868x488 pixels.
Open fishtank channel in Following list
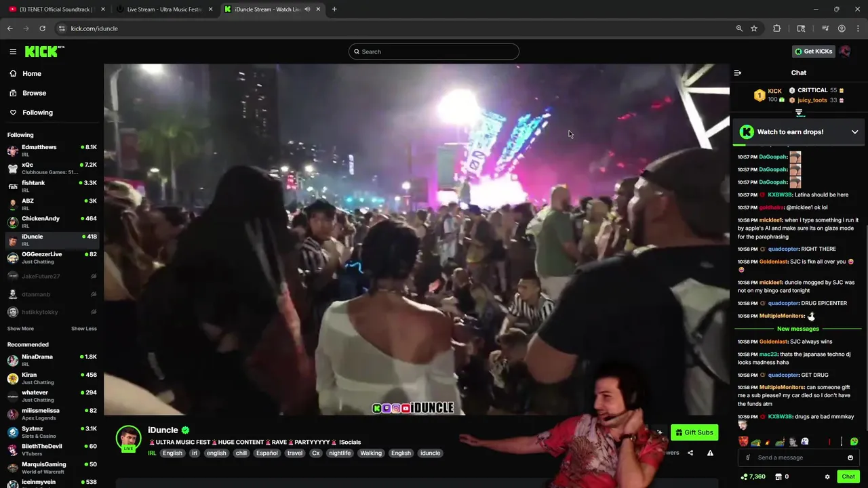coord(52,186)
